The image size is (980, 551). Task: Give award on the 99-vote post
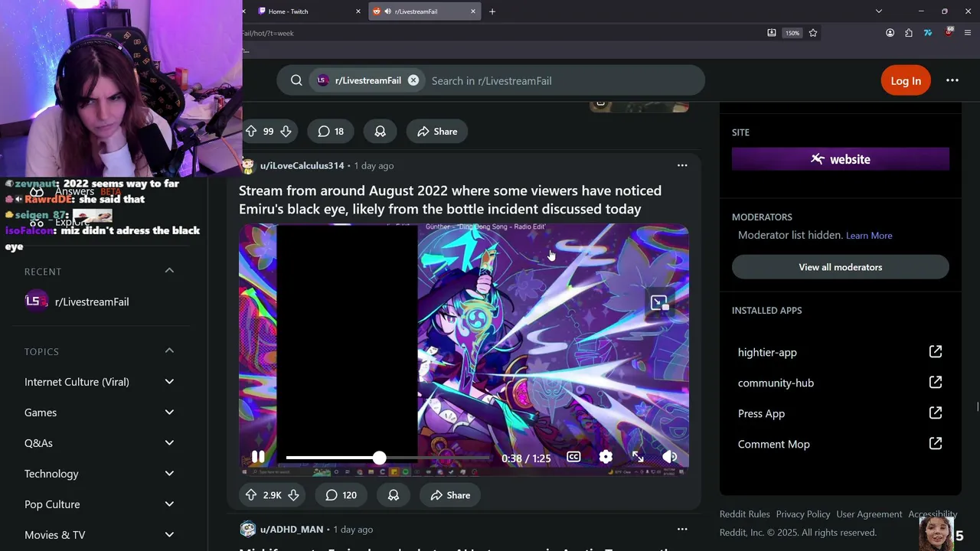(380, 132)
